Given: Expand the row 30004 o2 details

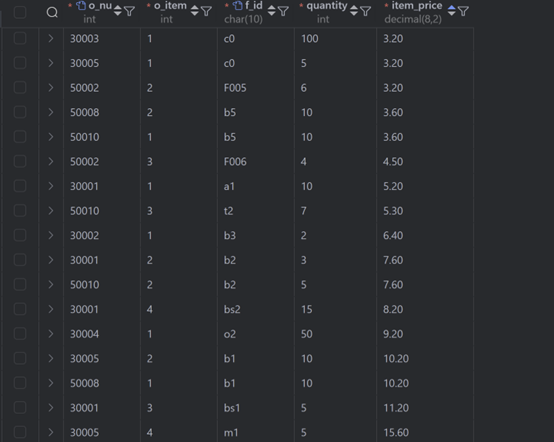Looking at the screenshot, I should [51, 334].
